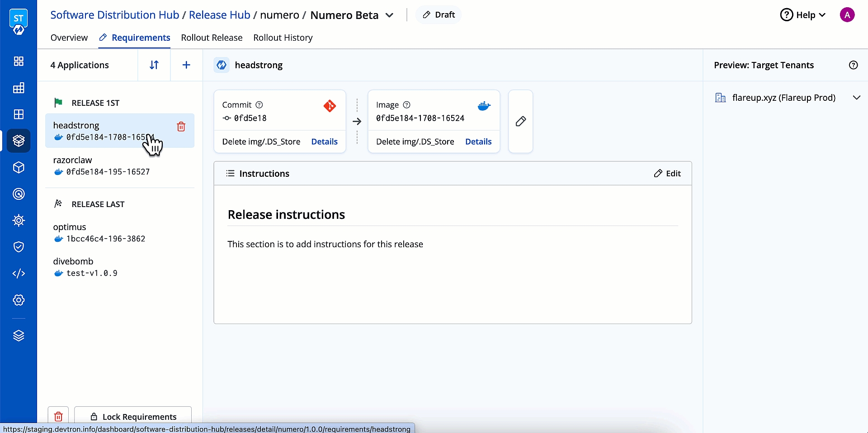Viewport: 868px width, 433px height.
Task: Click the user avatar A
Action: 847,15
